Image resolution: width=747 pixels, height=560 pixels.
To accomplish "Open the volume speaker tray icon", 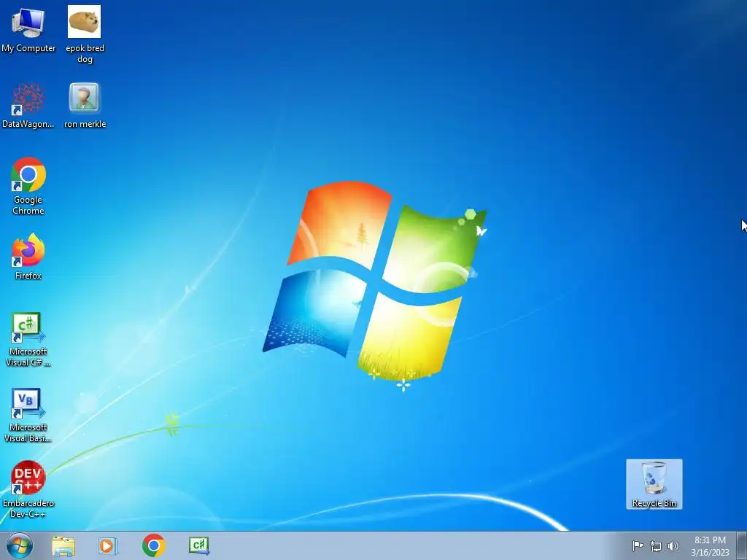I will point(673,546).
